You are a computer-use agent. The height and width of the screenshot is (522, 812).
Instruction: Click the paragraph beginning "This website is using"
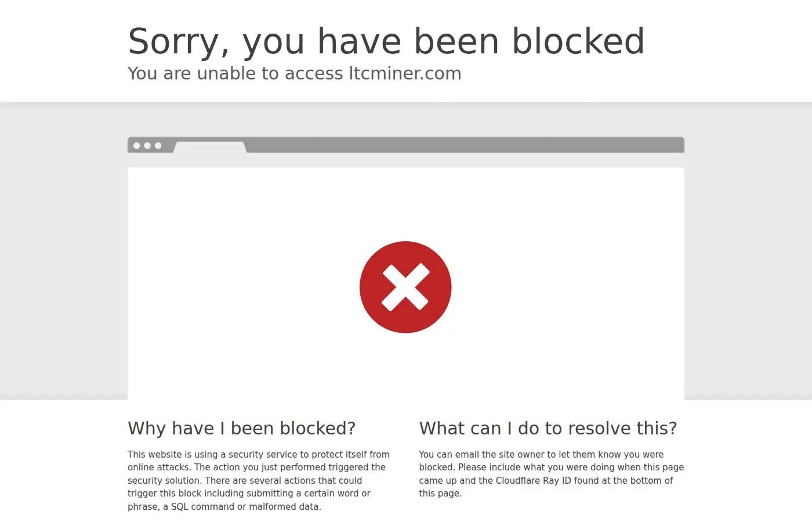coord(259,480)
